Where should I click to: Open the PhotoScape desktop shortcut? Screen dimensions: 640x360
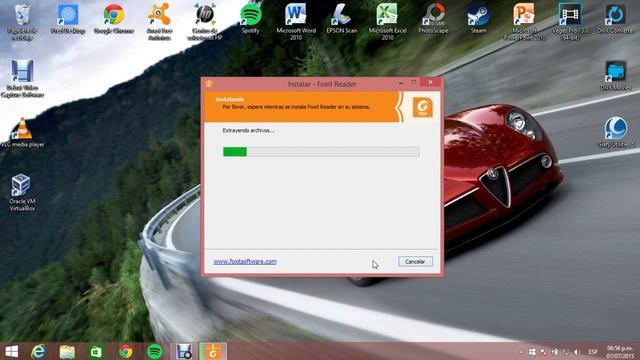[x=433, y=18]
